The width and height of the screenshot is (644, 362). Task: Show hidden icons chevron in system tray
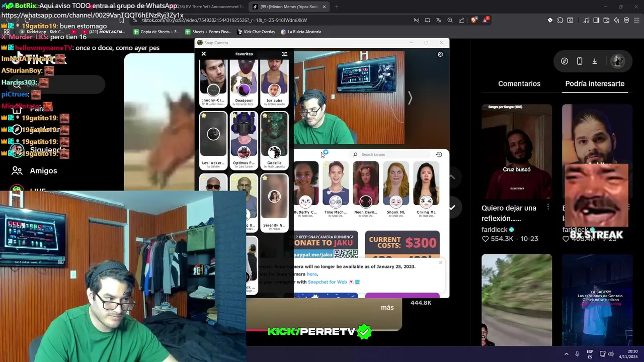(x=567, y=354)
